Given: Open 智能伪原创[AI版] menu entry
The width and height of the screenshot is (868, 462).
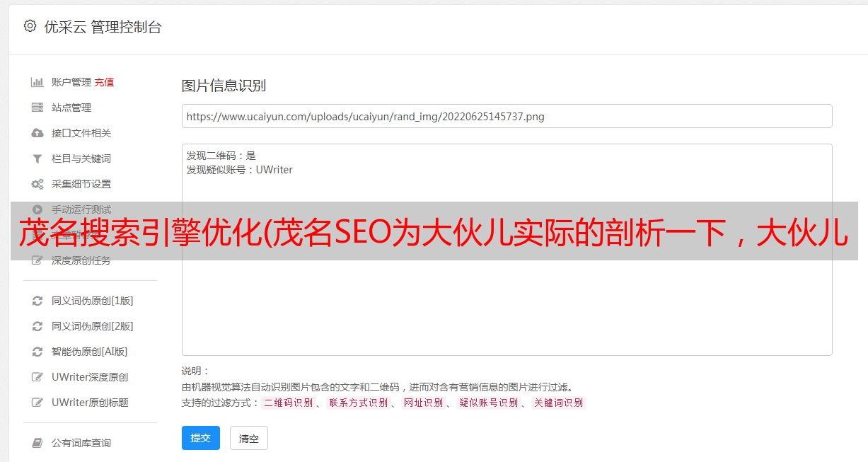Looking at the screenshot, I should click(x=90, y=352).
